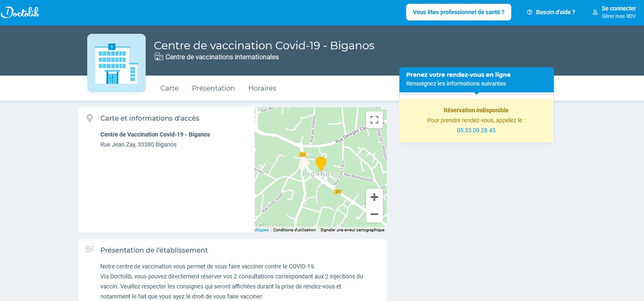Click 'Gérer mes RDV' text
644x301 pixels.
619,16
